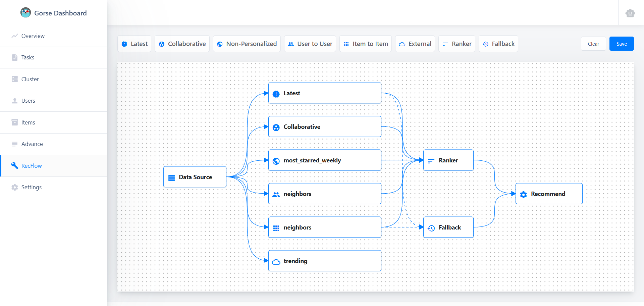Screen dimensions: 644x306
Task: Clear the flow canvas
Action: 593,44
